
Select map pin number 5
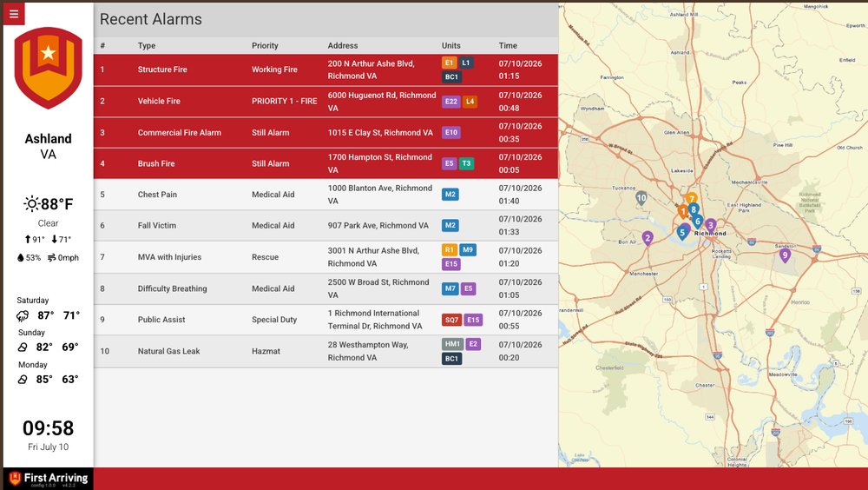(682, 233)
